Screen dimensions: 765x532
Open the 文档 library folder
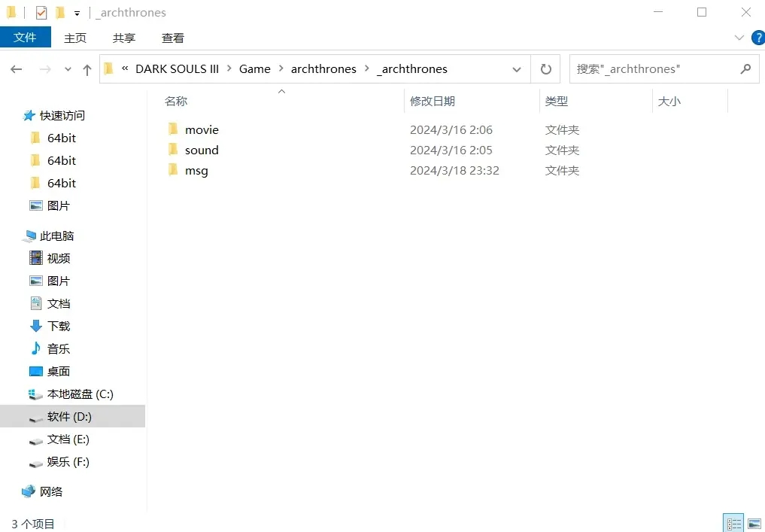tap(59, 303)
